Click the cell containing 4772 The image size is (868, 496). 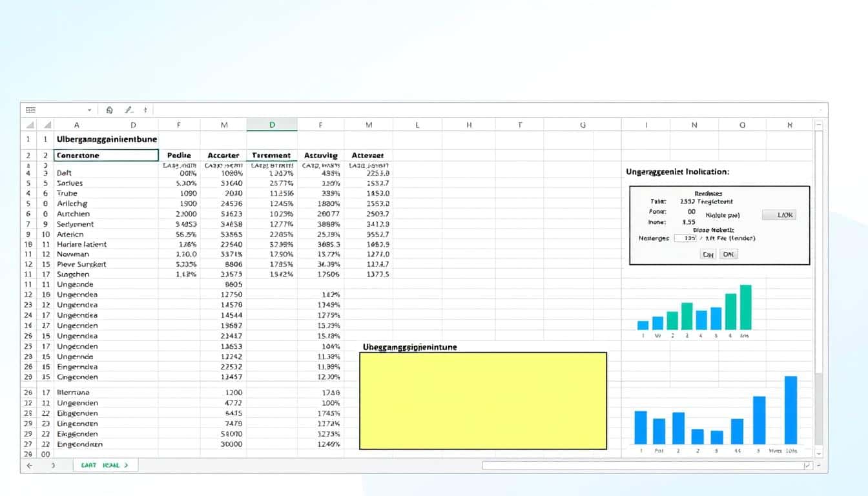point(233,403)
